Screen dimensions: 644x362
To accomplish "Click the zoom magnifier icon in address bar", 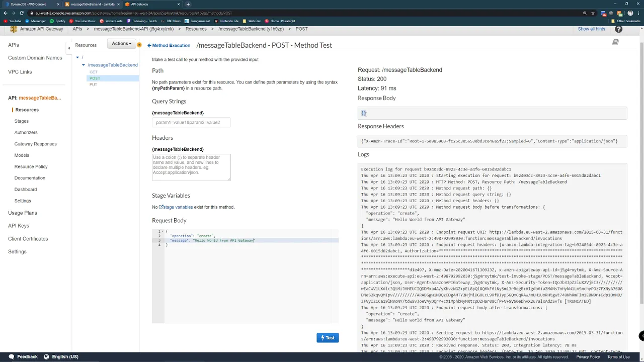I will pyautogui.click(x=585, y=13).
